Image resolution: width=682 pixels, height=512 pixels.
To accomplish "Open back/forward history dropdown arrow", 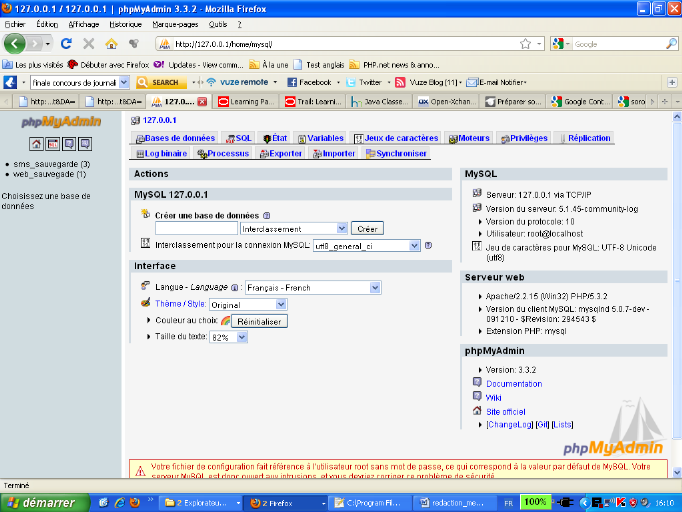I will (48, 44).
